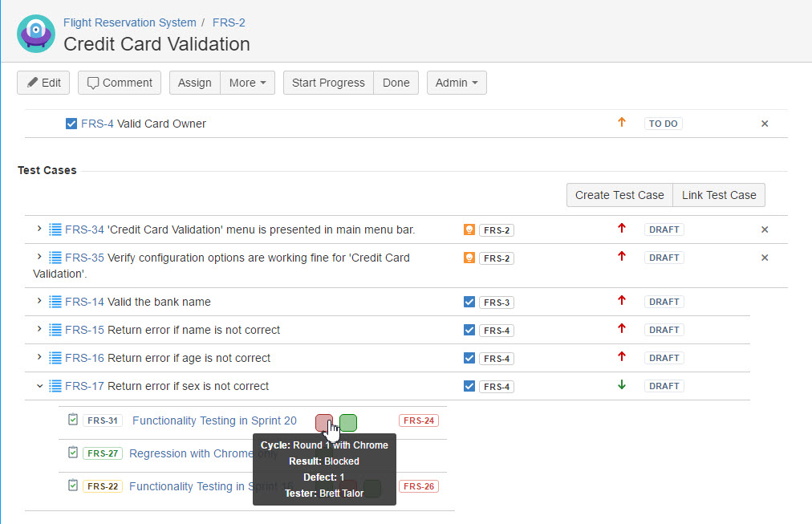Click the orange story icon on FRS-35 row
This screenshot has width=812, height=524.
pyautogui.click(x=469, y=258)
